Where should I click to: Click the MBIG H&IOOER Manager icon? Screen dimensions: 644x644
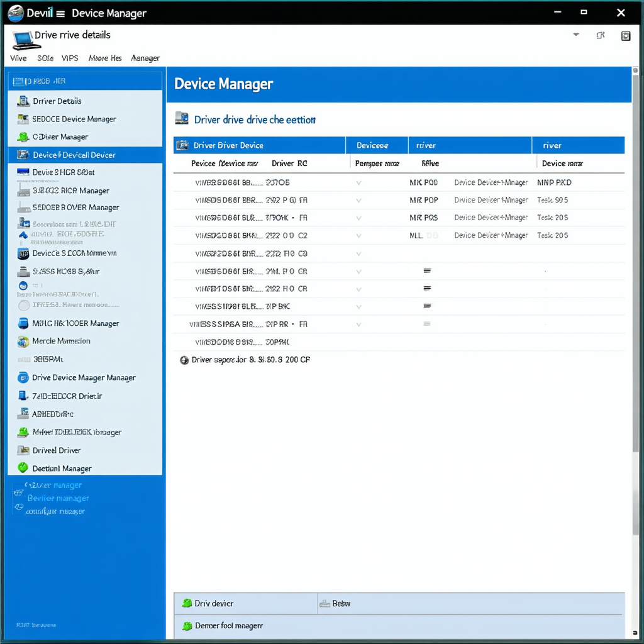click(x=23, y=323)
